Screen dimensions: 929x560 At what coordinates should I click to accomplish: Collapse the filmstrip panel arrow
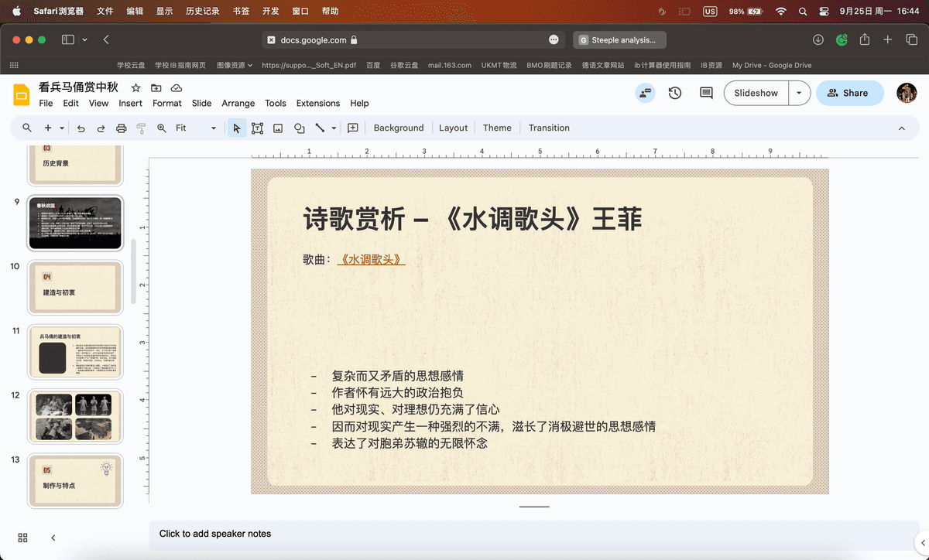click(53, 538)
